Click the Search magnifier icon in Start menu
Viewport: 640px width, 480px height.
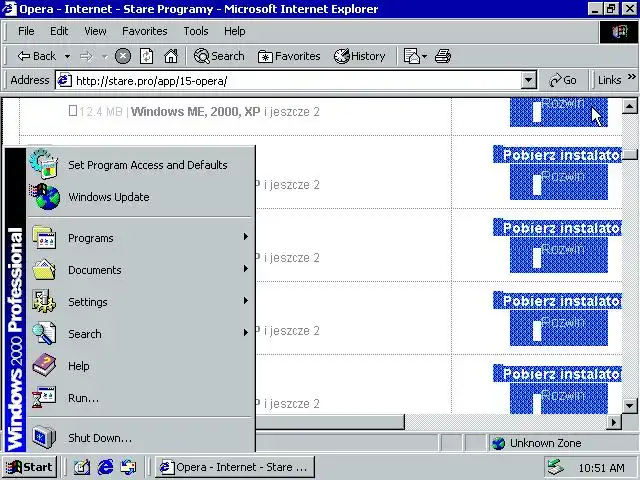click(44, 333)
